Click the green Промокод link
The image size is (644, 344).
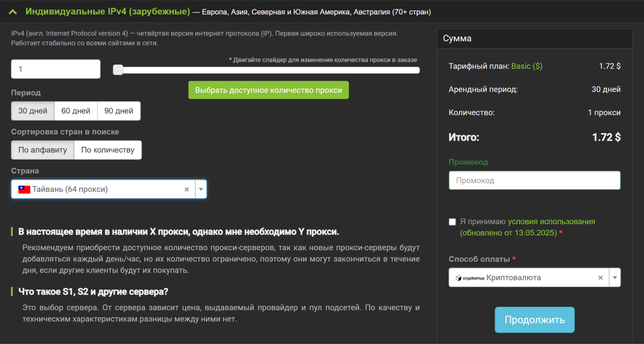point(468,162)
